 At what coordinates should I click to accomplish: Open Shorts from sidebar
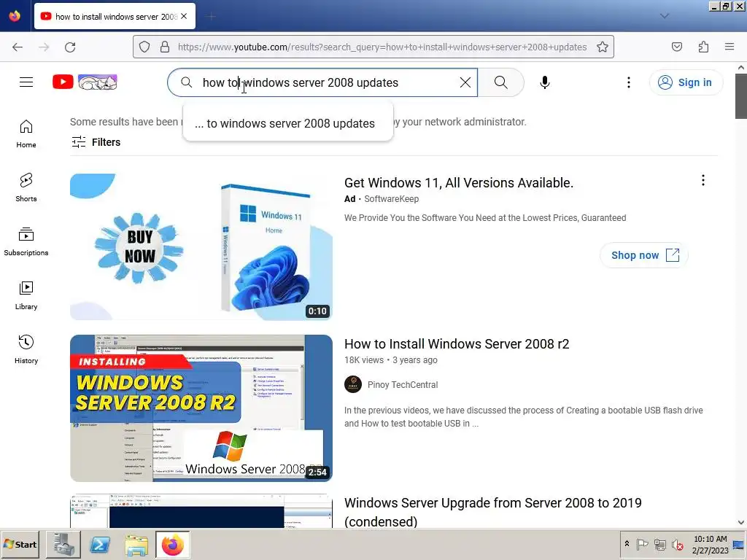point(26,187)
